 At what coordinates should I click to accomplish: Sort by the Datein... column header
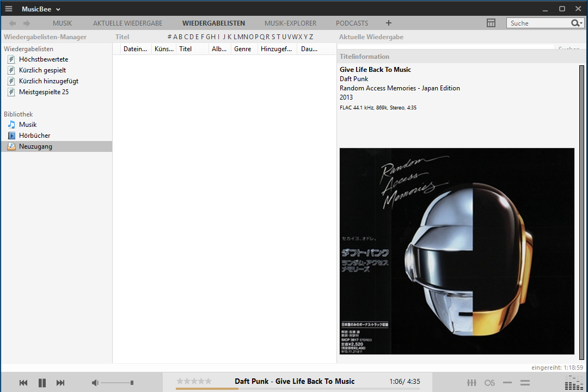tap(136, 49)
